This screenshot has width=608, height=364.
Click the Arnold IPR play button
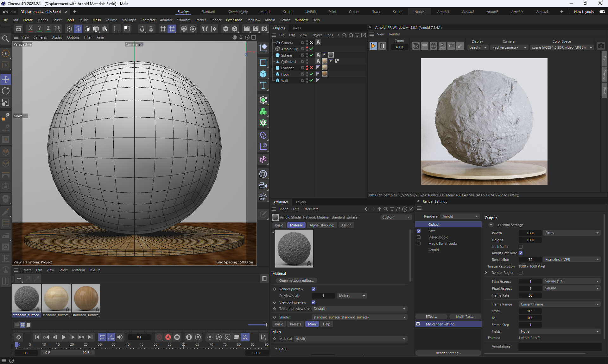point(373,46)
